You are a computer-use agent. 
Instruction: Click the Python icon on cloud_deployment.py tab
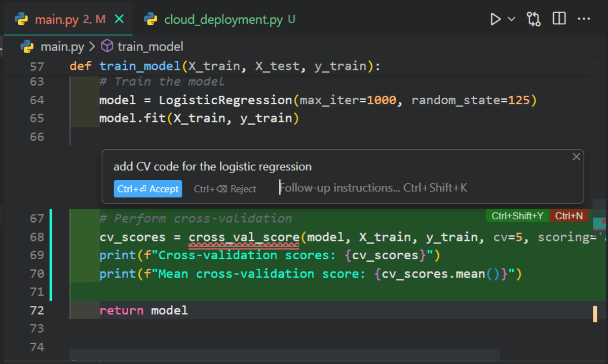click(x=150, y=19)
